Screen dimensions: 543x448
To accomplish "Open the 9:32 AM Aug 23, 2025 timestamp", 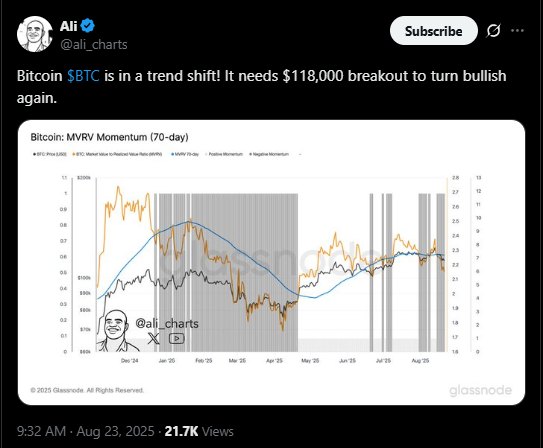I will click(x=86, y=431).
